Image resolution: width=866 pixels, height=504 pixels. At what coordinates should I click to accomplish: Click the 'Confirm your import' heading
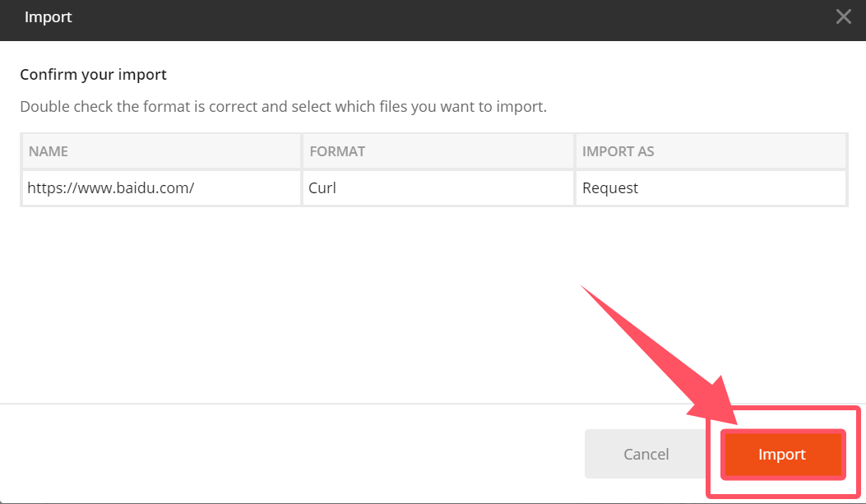click(x=93, y=75)
